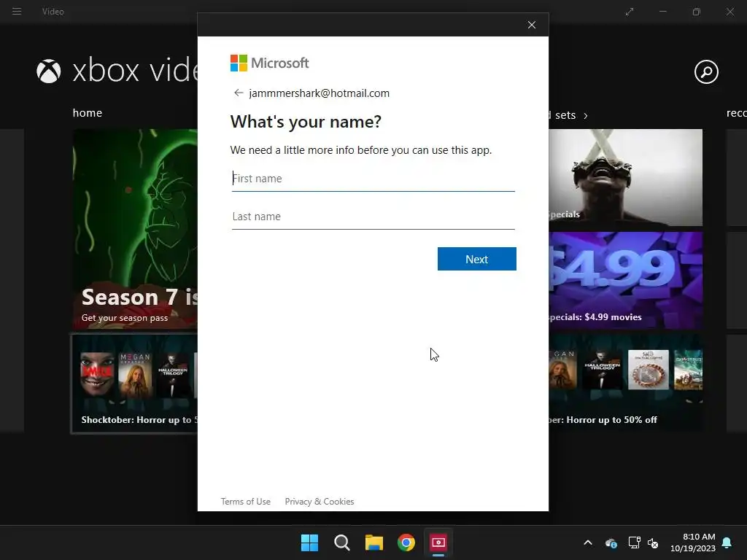747x560 pixels.
Task: Open taskbar Search
Action: (x=342, y=542)
